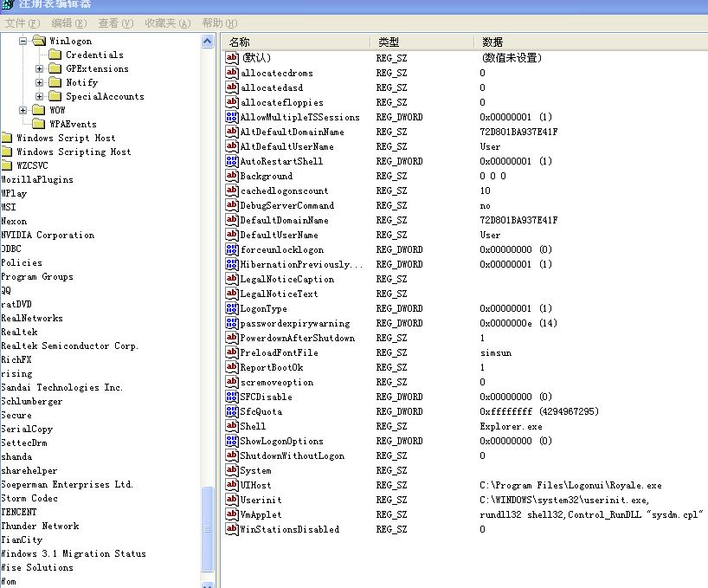Click the WZCSVC folder icon
This screenshot has height=588, width=708.
(6, 165)
